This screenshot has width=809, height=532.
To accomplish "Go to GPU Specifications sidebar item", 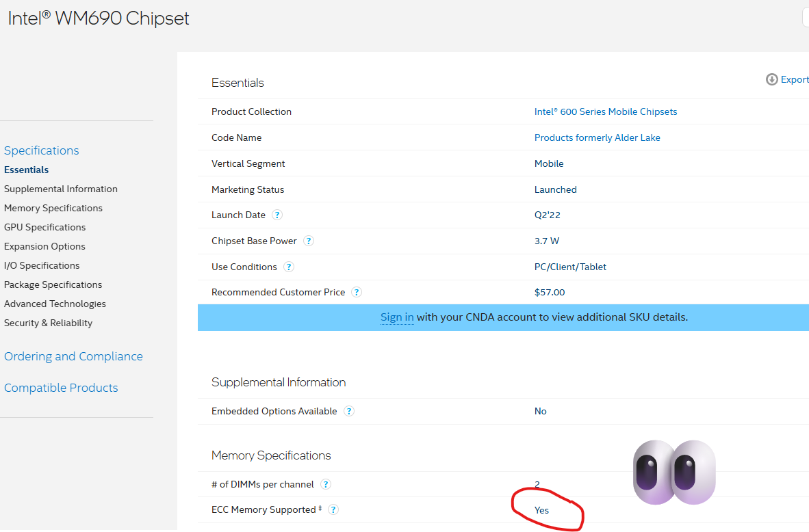I will [x=44, y=227].
